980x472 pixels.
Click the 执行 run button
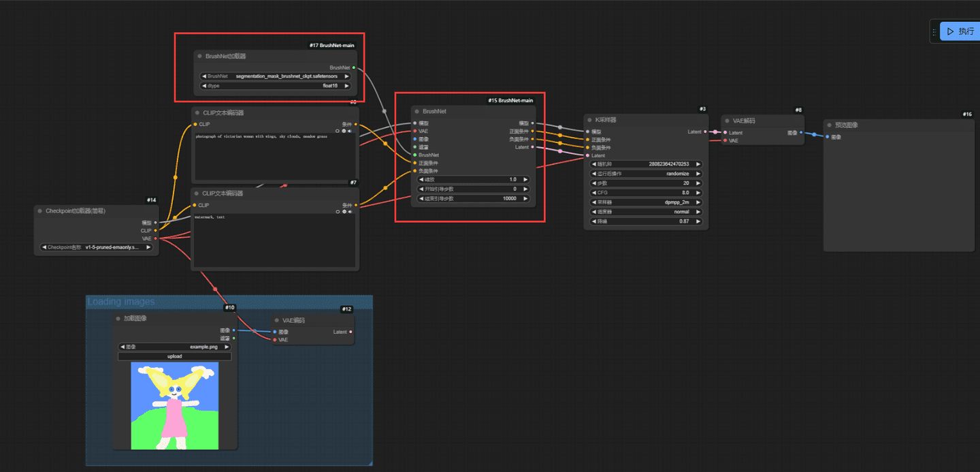pos(960,31)
